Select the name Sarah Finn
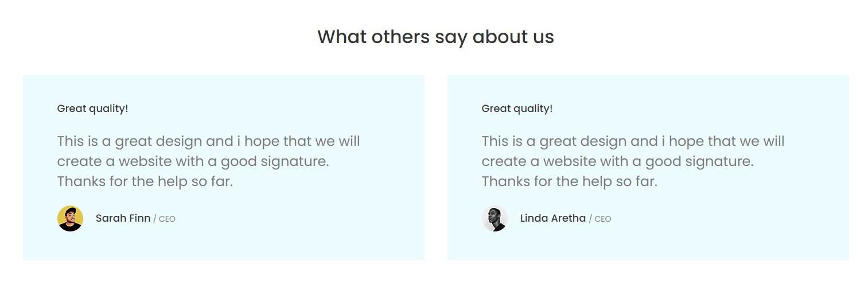The width and height of the screenshot is (868, 286). 123,218
